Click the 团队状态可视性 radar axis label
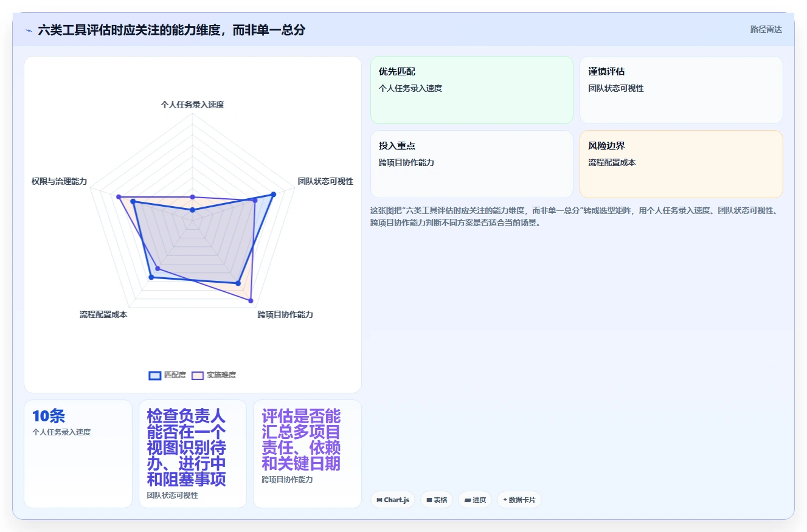The width and height of the screenshot is (807, 532). (325, 181)
